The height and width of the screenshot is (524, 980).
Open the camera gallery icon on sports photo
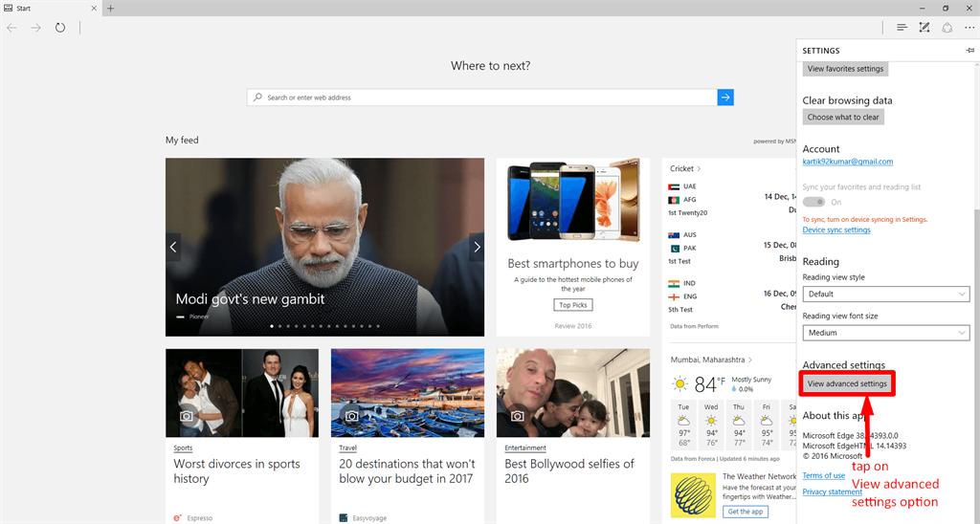[x=187, y=415]
